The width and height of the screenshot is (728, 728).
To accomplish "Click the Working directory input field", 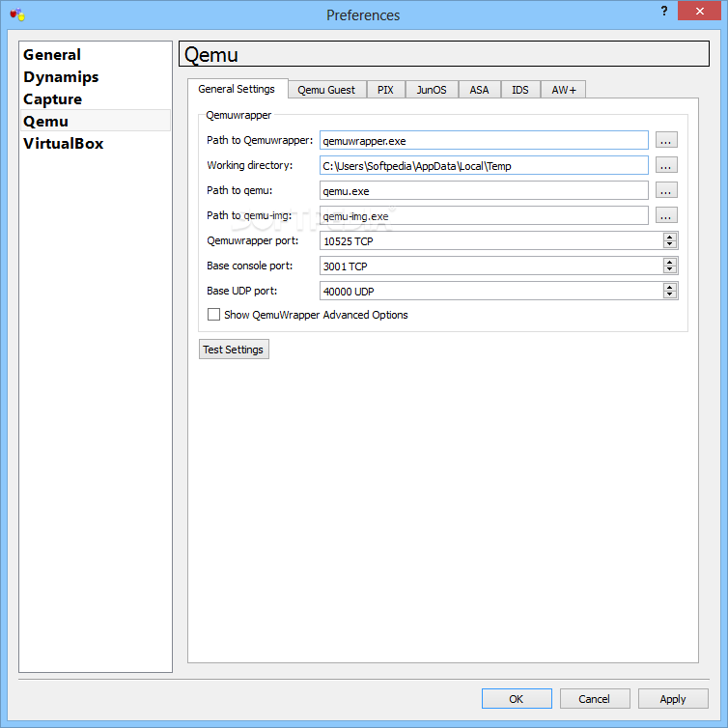I will click(484, 165).
